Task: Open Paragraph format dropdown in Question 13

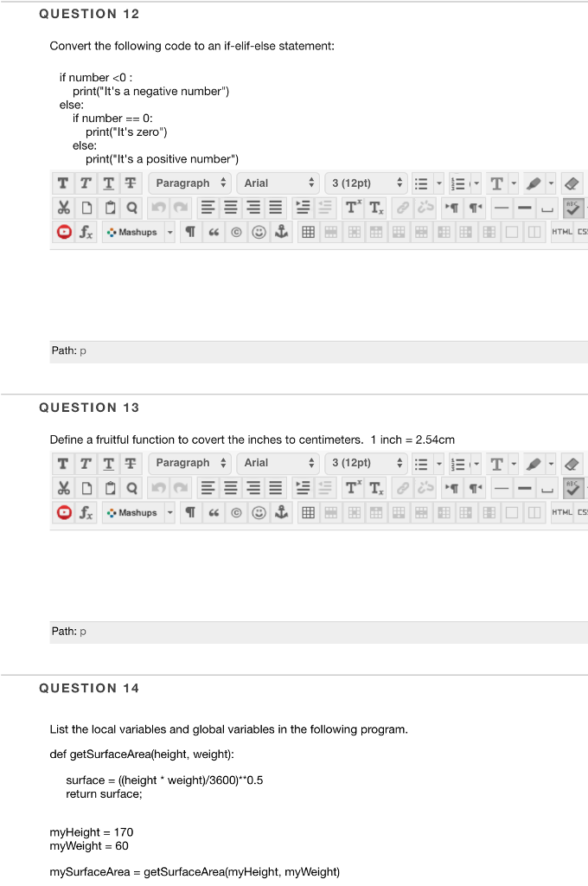Action: pyautogui.click(x=189, y=463)
